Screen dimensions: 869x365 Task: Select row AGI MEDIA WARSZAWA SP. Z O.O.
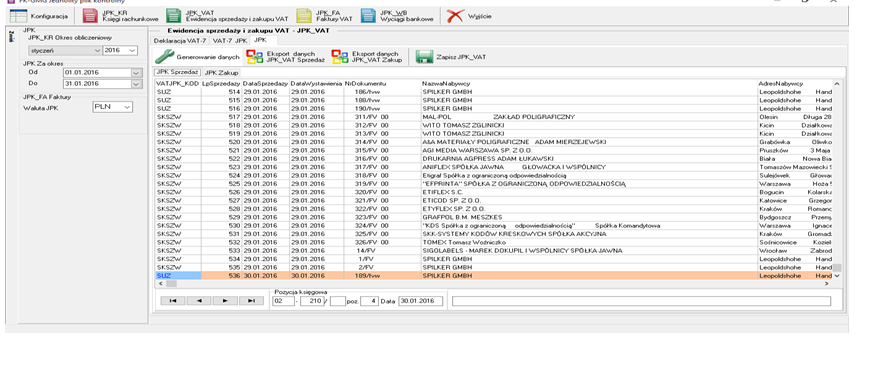coord(494,150)
